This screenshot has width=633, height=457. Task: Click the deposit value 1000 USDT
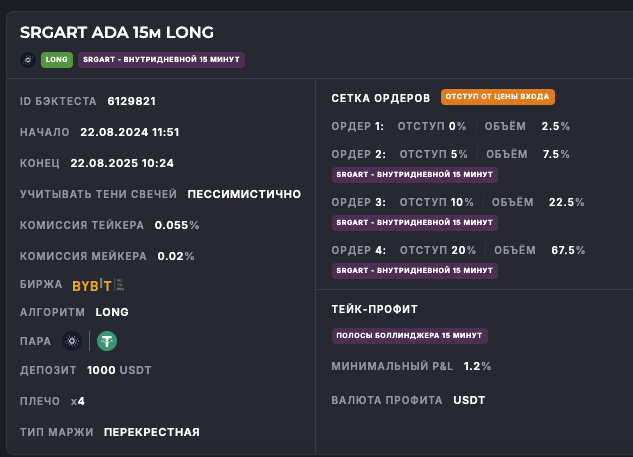(119, 370)
